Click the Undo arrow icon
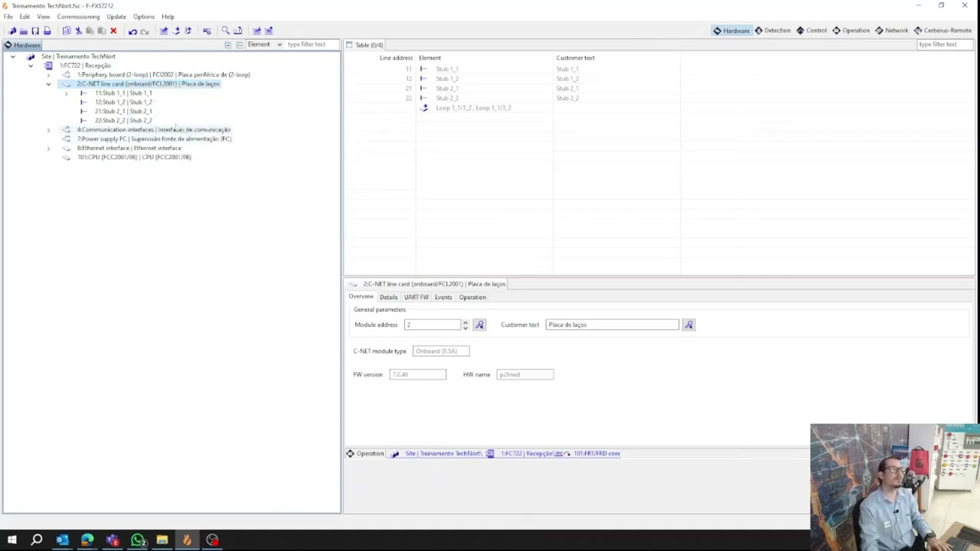Image resolution: width=980 pixels, height=551 pixels. [x=132, y=31]
